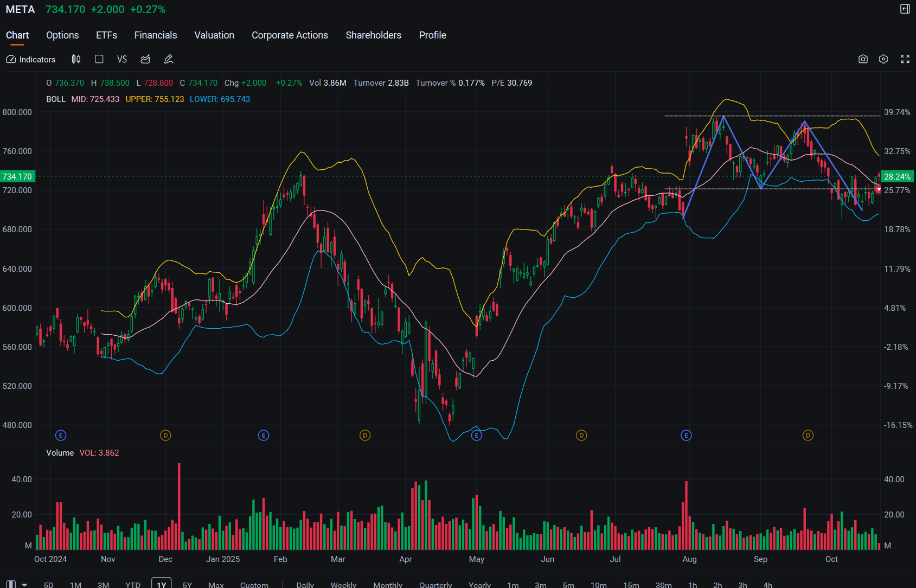Click the dividend marker in late September

[x=808, y=435]
